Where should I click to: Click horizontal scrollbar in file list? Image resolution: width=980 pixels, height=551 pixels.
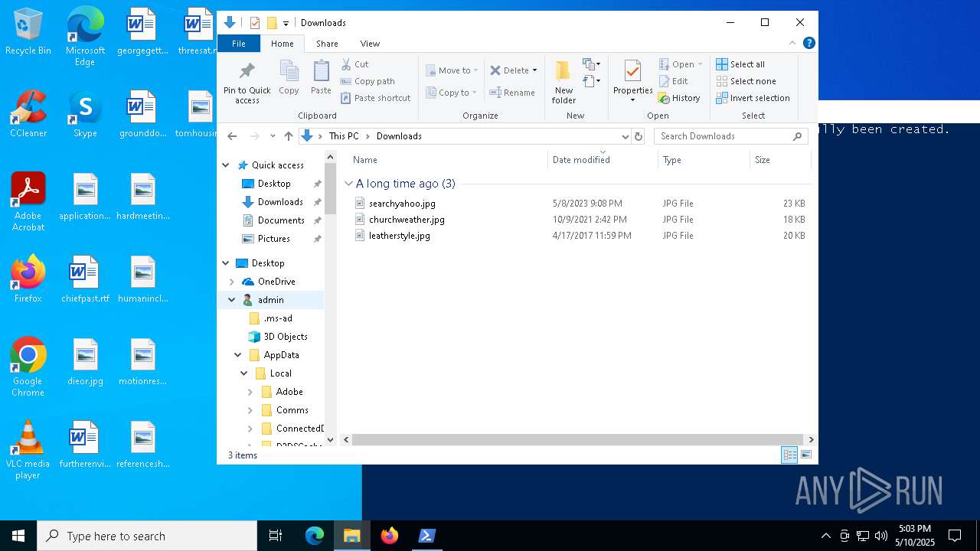[579, 440]
